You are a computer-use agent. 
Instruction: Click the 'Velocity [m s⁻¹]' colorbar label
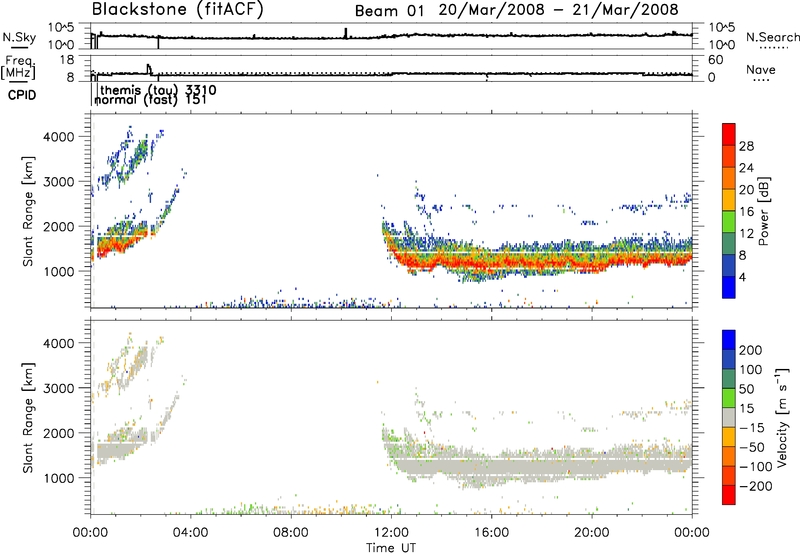click(782, 417)
